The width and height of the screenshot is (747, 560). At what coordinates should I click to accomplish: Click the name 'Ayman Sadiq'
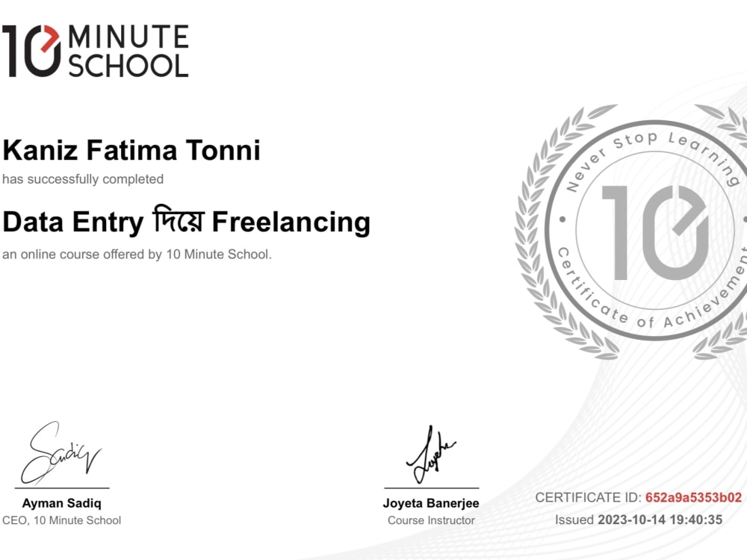point(61,503)
